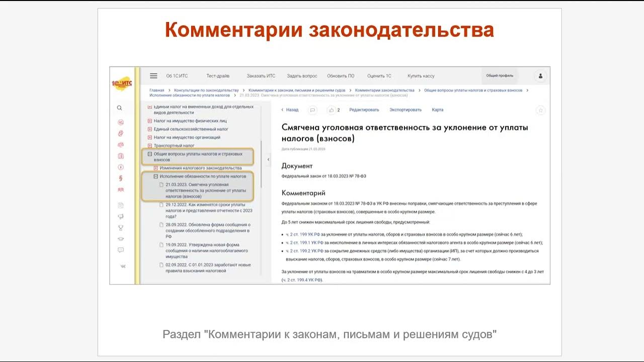644x362 pixels.
Task: Open ч. 2 ст. 199.4 УК РФ link
Action: pos(302,280)
